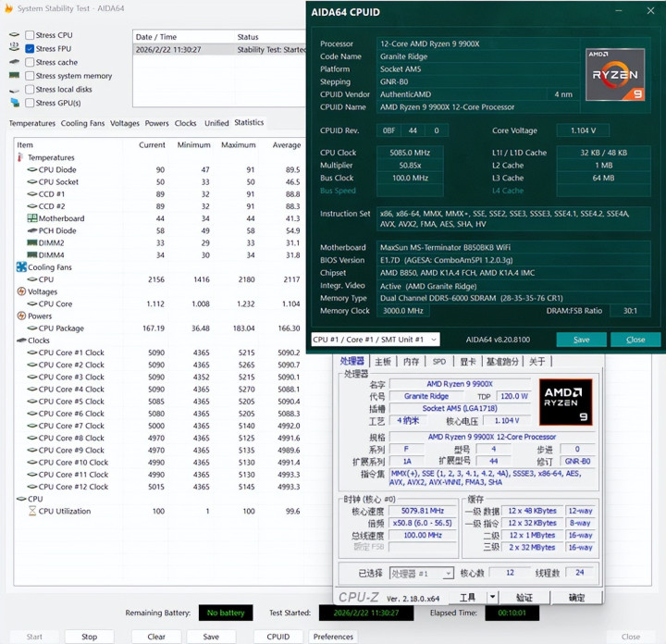Click the thermometer icon beside Temperatures
Screen dimensions: 666x644
click(x=20, y=157)
